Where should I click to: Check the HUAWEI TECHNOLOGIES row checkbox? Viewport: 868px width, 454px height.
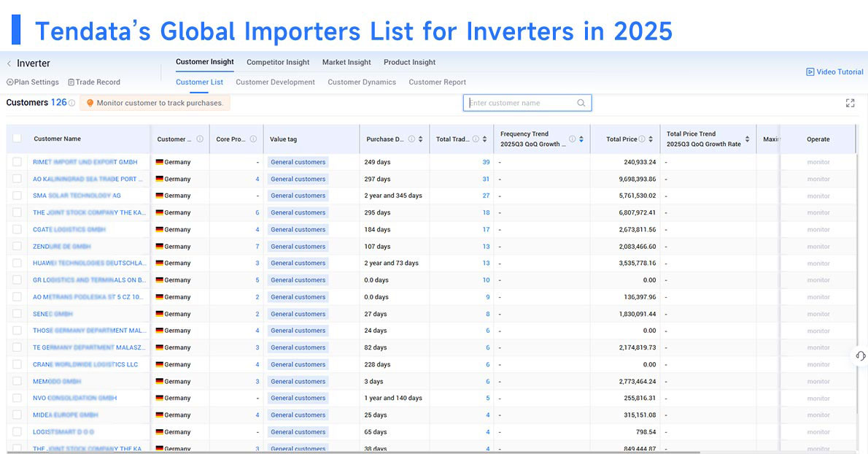(18, 263)
